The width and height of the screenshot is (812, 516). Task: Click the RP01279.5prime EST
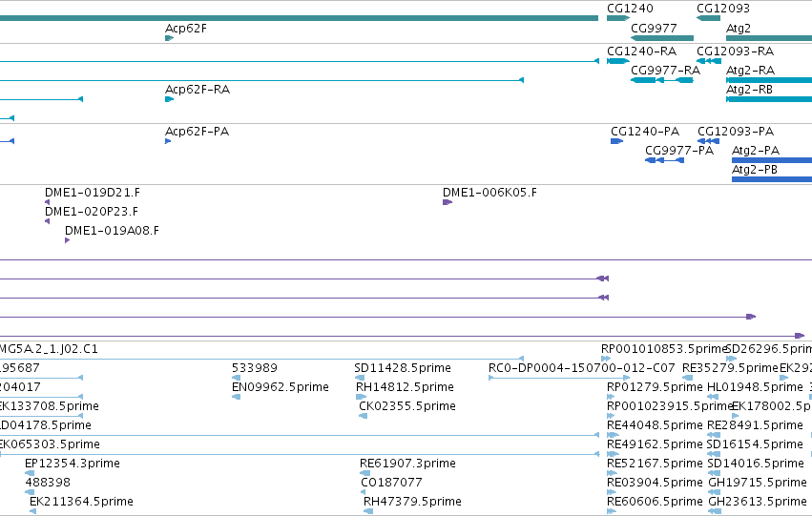610,397
